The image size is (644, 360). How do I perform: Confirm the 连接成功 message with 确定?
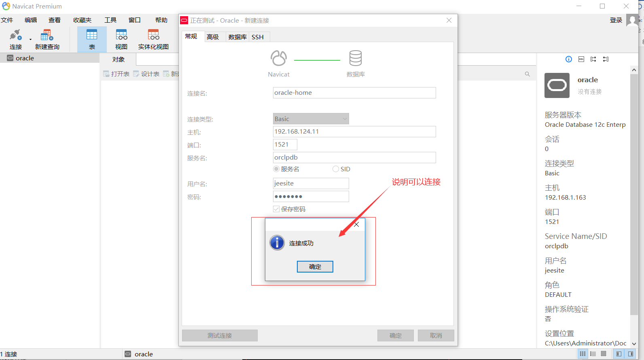pyautogui.click(x=315, y=266)
